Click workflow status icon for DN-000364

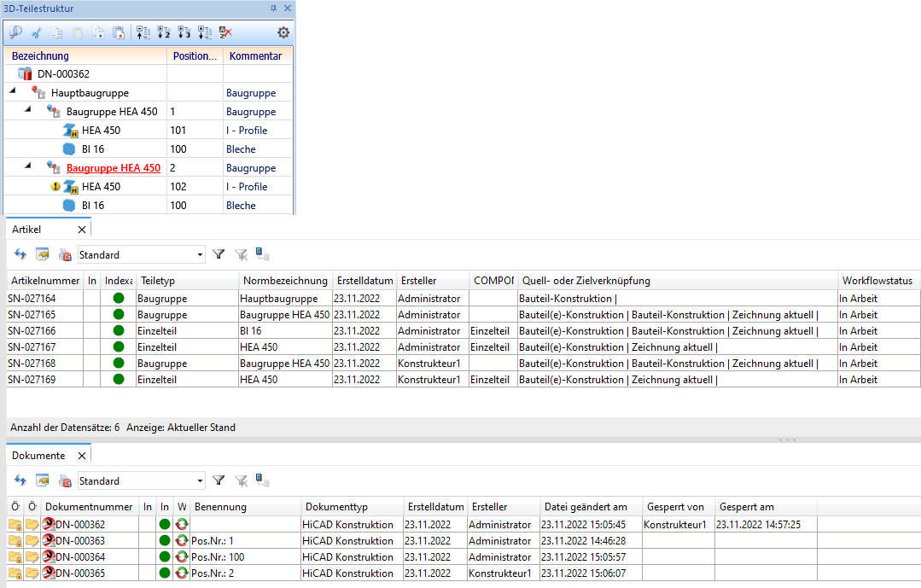181,557
